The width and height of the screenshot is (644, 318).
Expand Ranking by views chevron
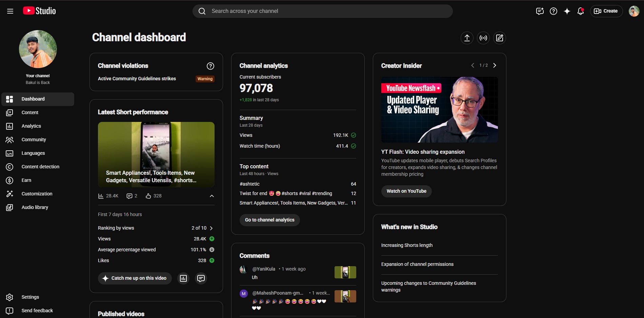(x=211, y=228)
